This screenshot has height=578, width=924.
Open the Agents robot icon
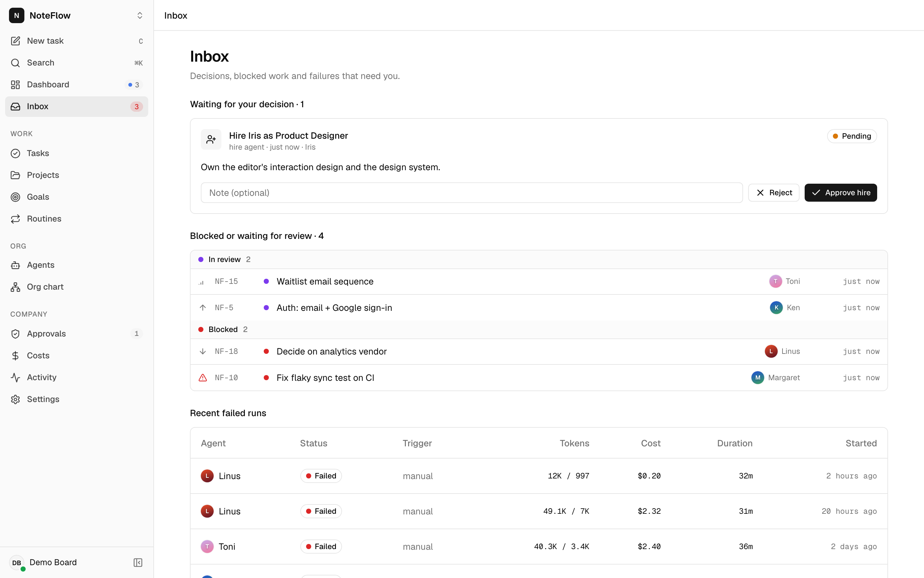click(x=15, y=265)
